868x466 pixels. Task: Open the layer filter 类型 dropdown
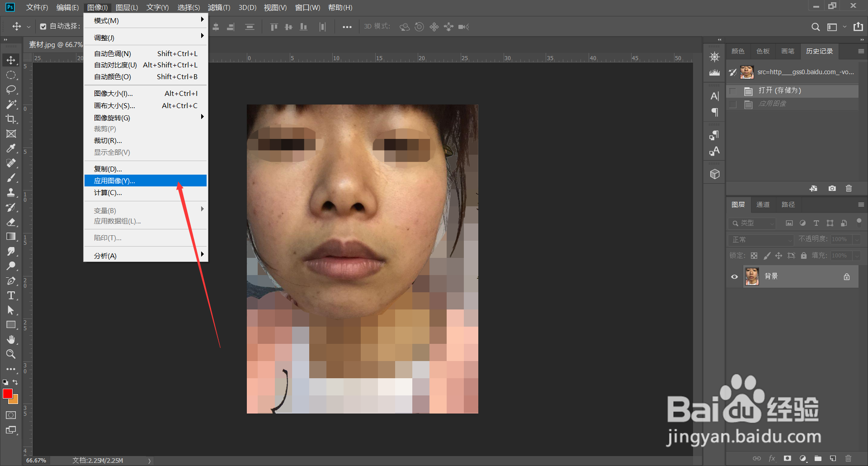[x=752, y=223]
